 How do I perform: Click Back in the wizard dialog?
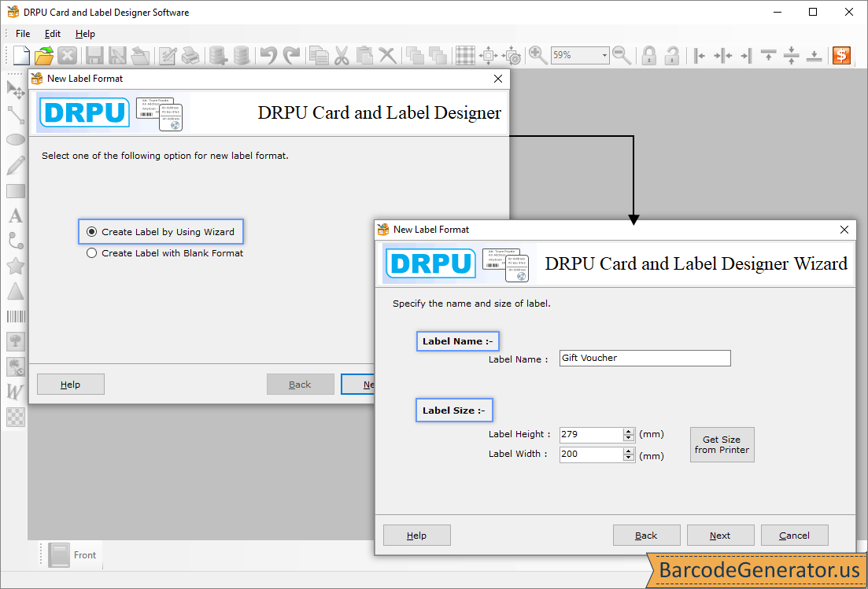(646, 536)
